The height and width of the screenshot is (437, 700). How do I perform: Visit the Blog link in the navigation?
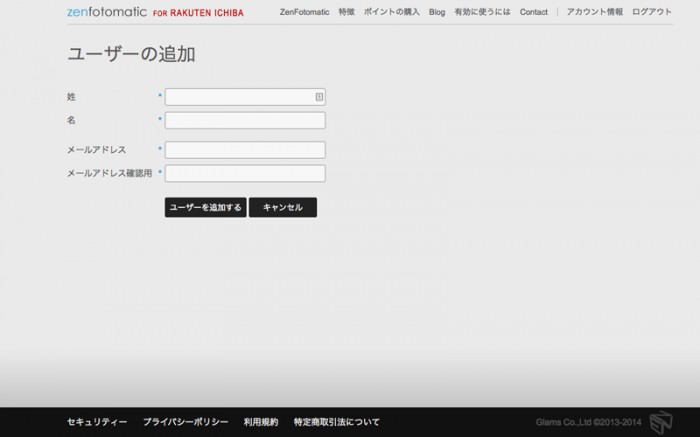[x=437, y=12]
